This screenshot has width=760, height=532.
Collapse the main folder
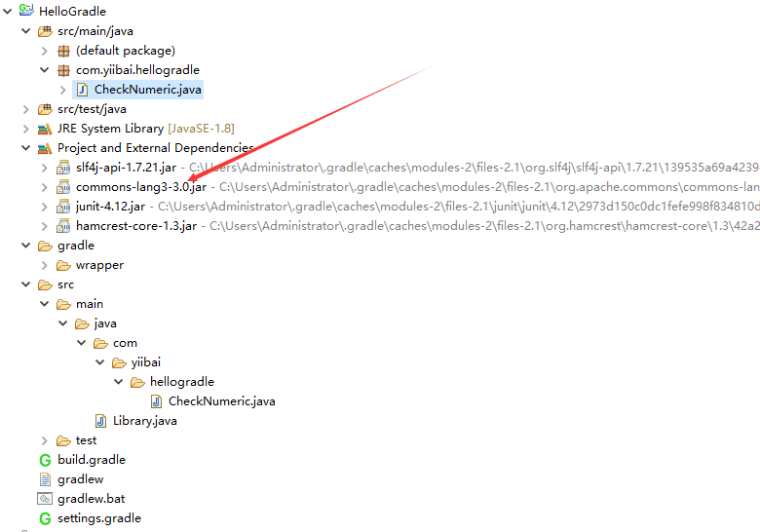click(45, 304)
